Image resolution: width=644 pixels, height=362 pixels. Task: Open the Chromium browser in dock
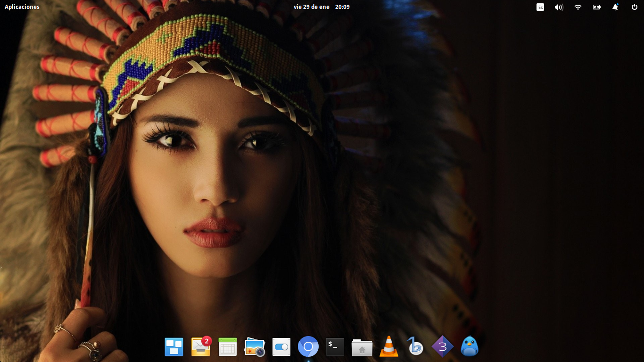point(308,347)
